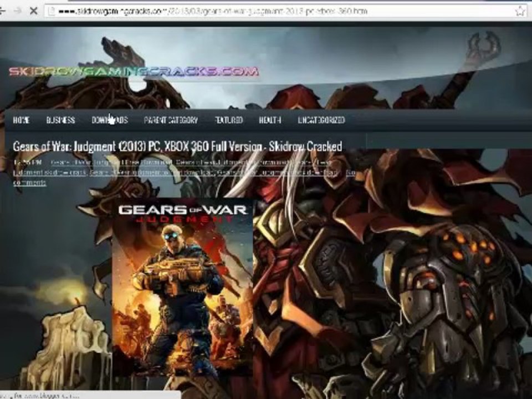Screen dimensions: 532x399
Task: Open the DOWNLOADS menu item
Action: pyautogui.click(x=110, y=120)
